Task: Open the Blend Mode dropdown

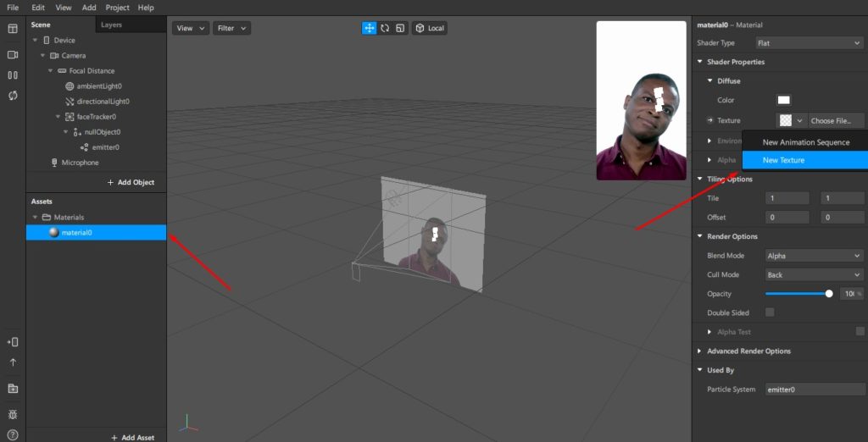Action: tap(813, 256)
